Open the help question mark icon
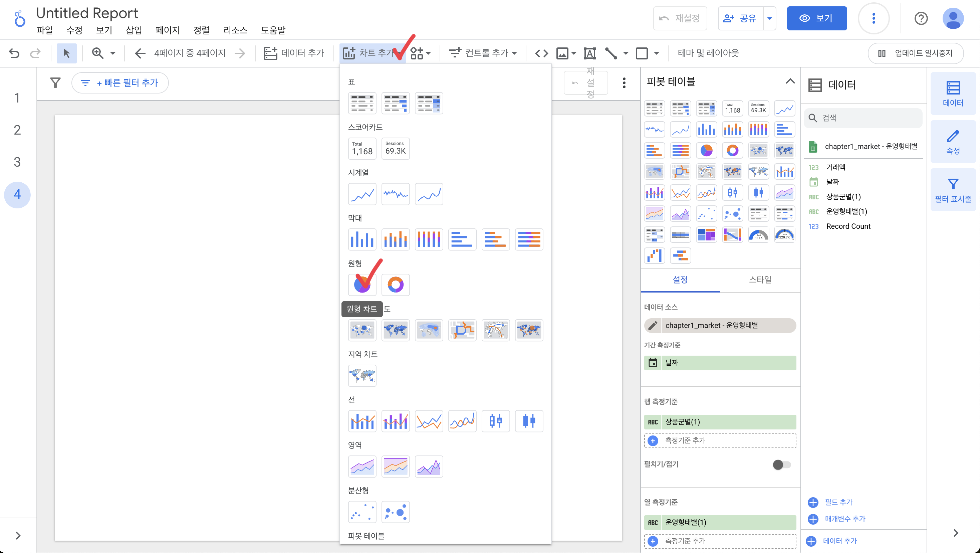 coord(921,18)
